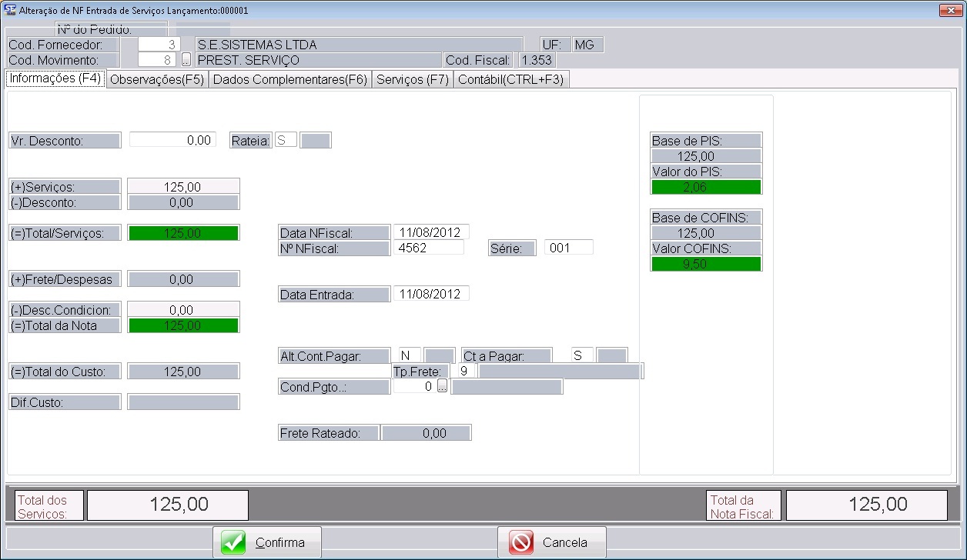
Task: Open lookup button next to Cod. Movimento
Action: (186, 60)
